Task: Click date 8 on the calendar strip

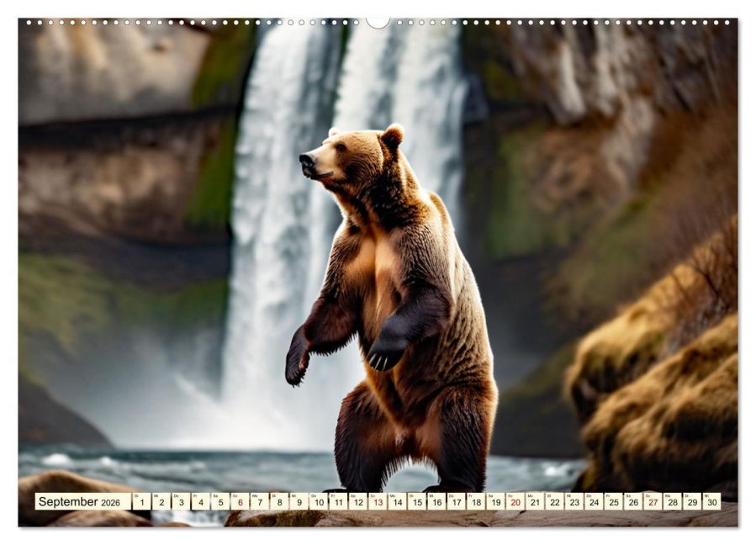Action: pyautogui.click(x=279, y=502)
